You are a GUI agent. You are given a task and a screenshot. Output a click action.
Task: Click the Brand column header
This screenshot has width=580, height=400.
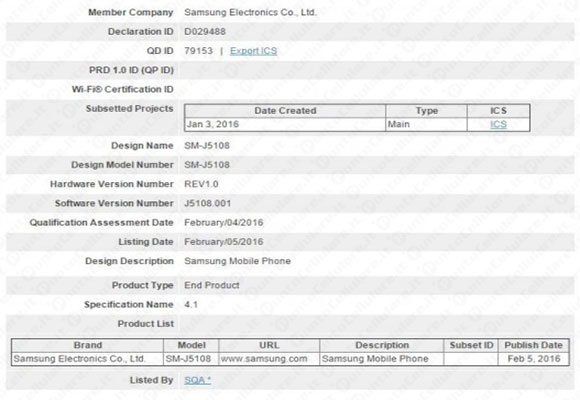(x=87, y=345)
